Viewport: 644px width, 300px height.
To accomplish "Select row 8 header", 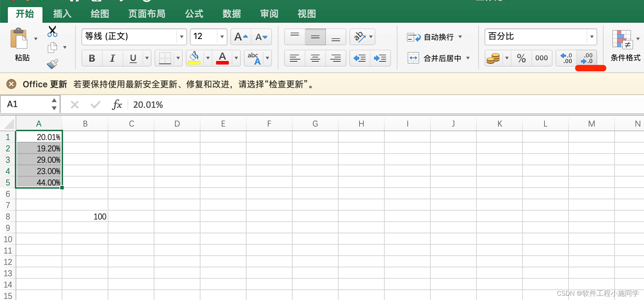I will click(8, 217).
